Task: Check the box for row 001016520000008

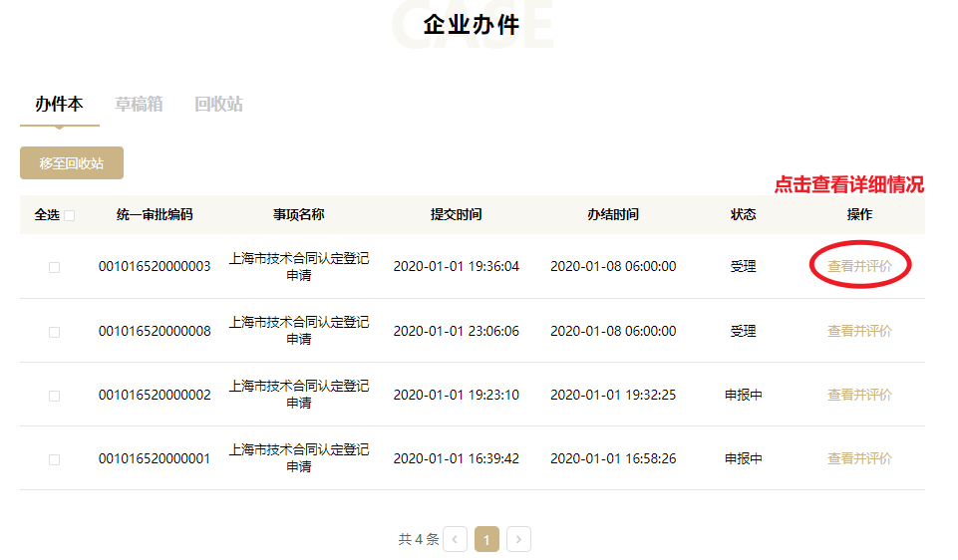Action: click(54, 331)
